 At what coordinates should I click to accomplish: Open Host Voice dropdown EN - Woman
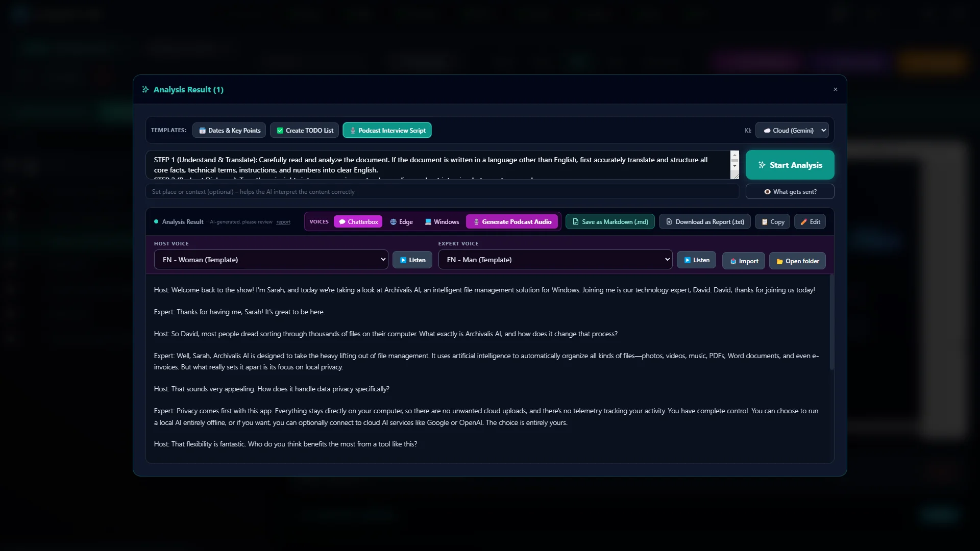point(271,260)
